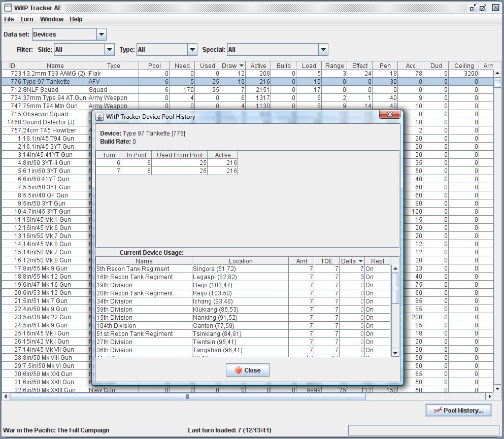Screen dimensions: 504x439
Task: Click the Pool History button
Action: click(x=458, y=410)
